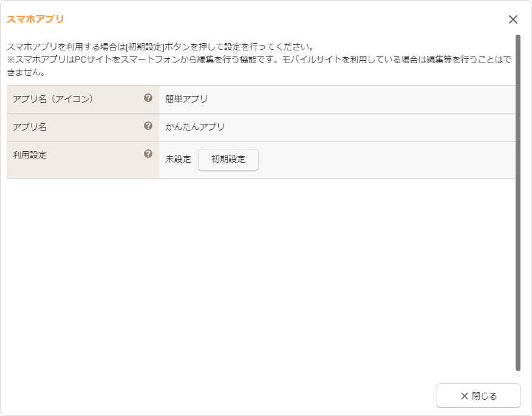The height and width of the screenshot is (416, 532).
Task: Click the empty area right of 初期設定 button
Action: point(387,160)
